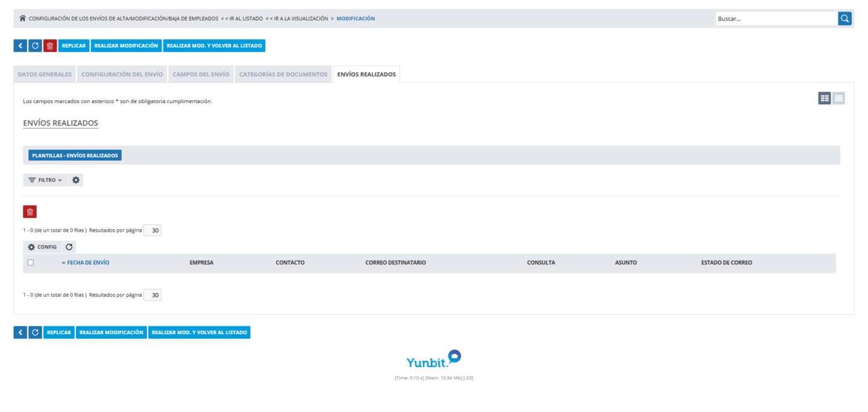
Task: Sort by Fecha de Envío column
Action: tap(88, 262)
